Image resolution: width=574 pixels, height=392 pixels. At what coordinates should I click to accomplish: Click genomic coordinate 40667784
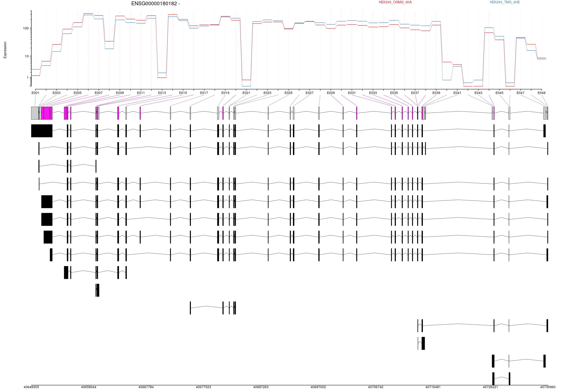point(146,387)
